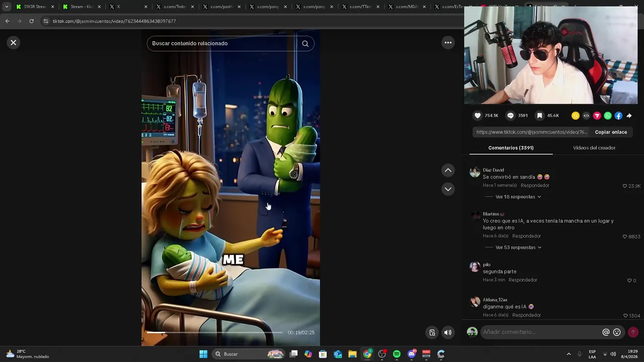Open the Windows Start menu
The width and height of the screenshot is (644, 362).
tap(203, 354)
